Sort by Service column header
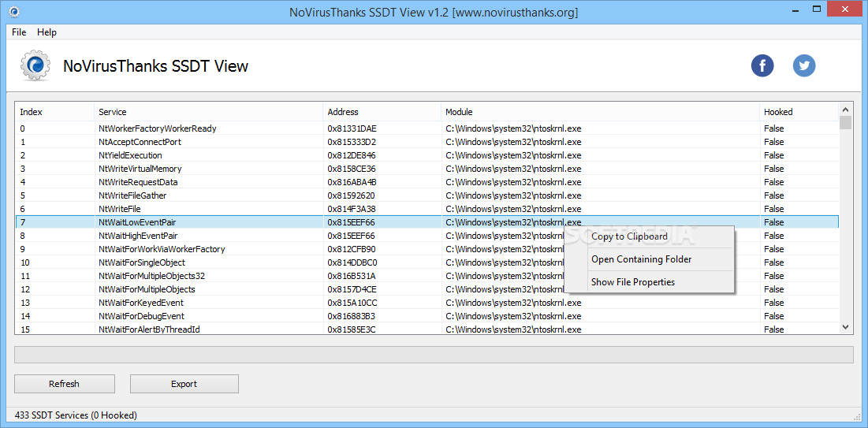 point(208,112)
